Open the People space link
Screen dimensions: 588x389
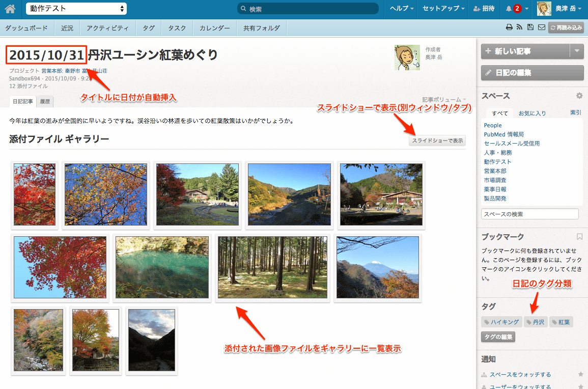493,125
